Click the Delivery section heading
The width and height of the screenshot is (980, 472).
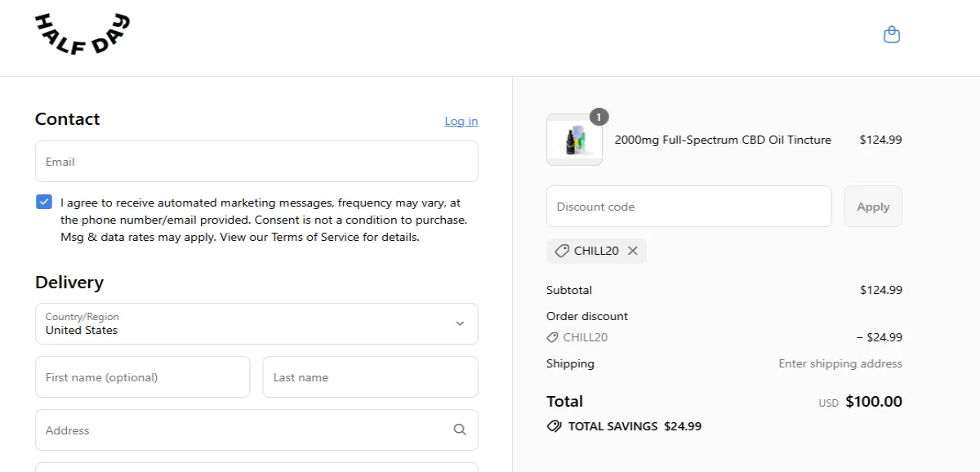(69, 282)
